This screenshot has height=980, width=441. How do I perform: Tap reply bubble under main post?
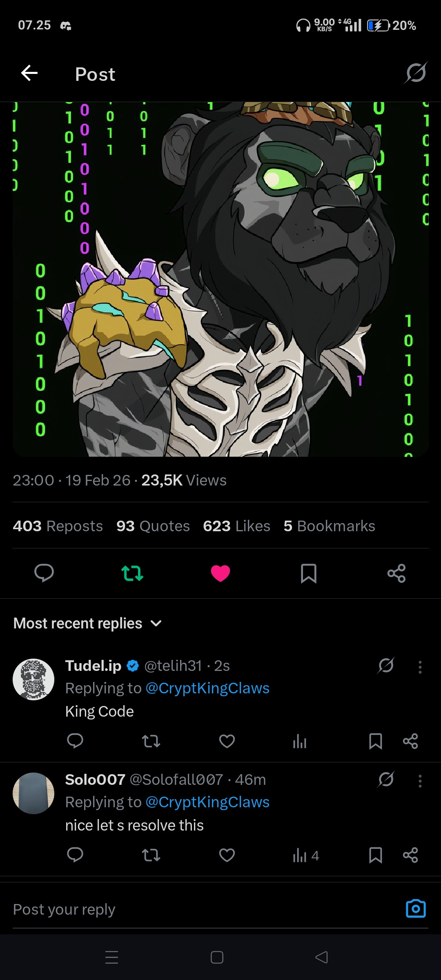[x=44, y=573]
